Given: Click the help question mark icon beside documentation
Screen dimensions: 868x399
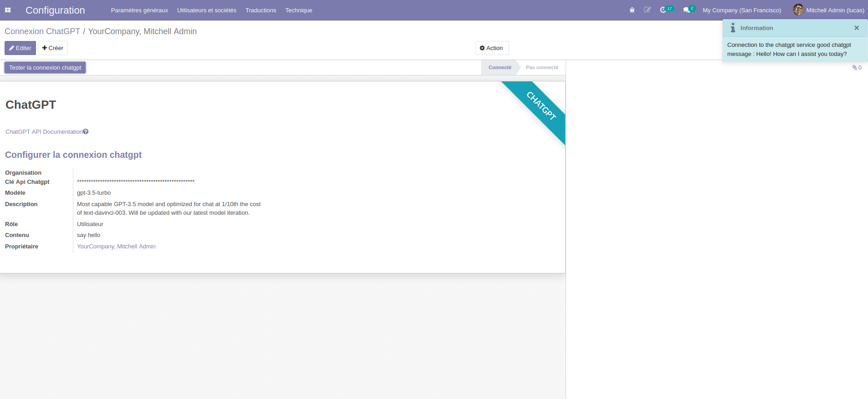Looking at the screenshot, I should pos(86,131).
